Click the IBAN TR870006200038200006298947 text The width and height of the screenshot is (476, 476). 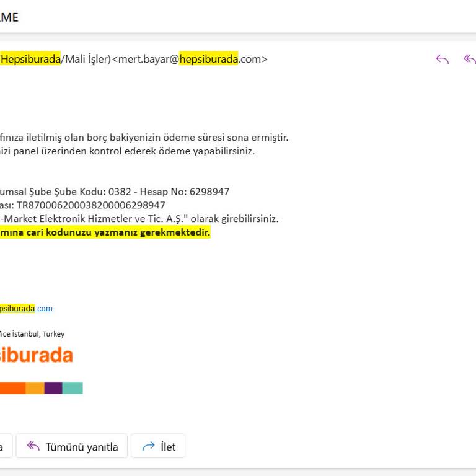pyautogui.click(x=90, y=205)
